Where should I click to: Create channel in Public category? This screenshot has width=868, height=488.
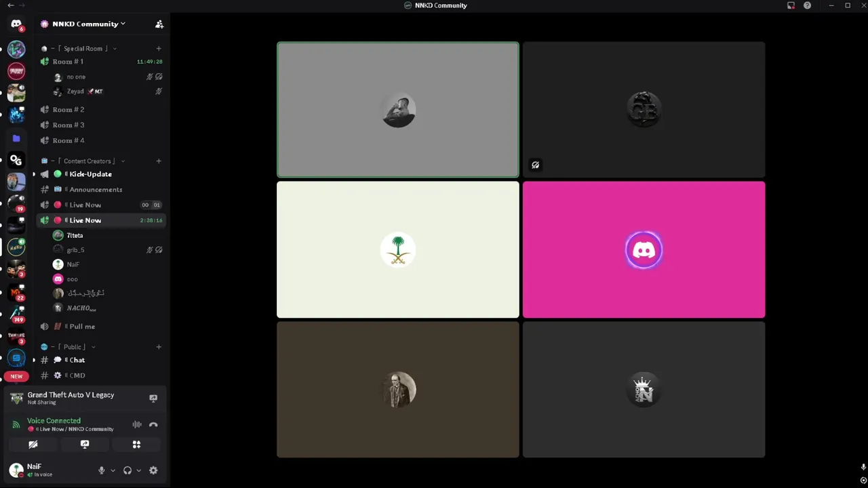159,347
